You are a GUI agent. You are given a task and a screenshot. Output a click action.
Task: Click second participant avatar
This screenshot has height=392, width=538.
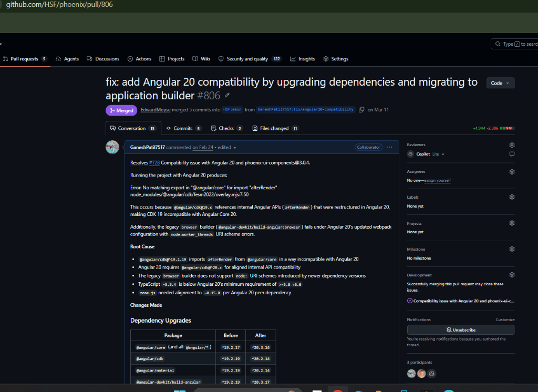[422, 374]
